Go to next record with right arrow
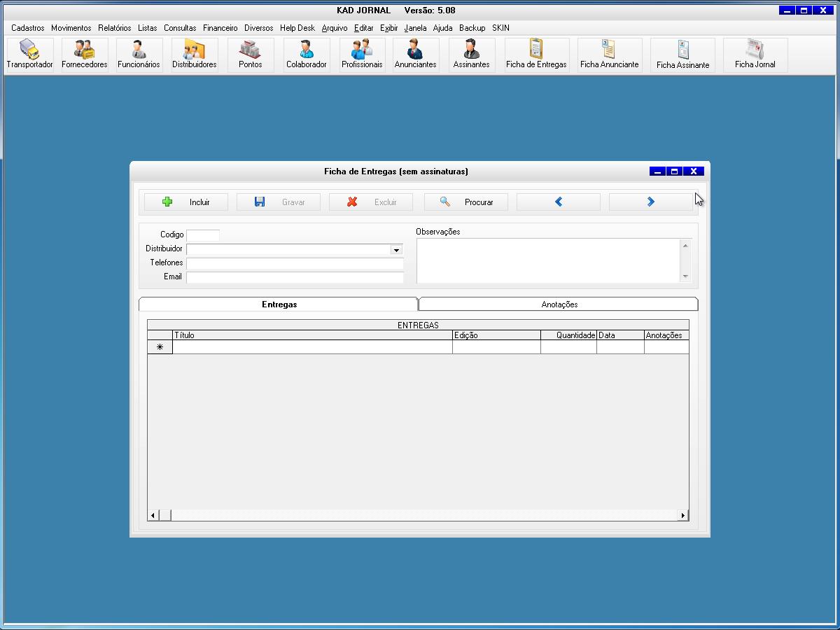This screenshot has height=630, width=840. 650,202
